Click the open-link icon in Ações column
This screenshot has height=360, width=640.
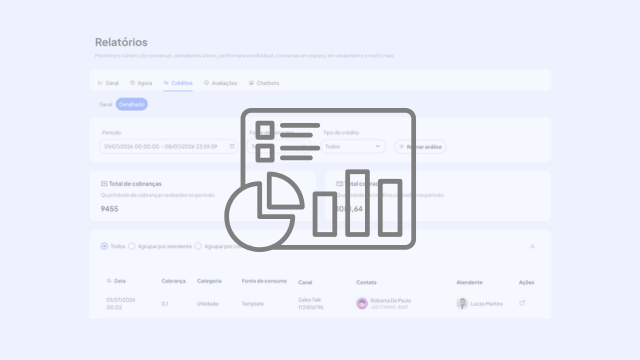(x=522, y=303)
